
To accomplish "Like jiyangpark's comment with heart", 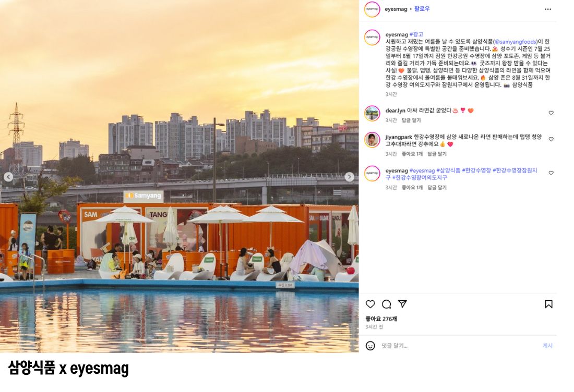I will coord(551,139).
